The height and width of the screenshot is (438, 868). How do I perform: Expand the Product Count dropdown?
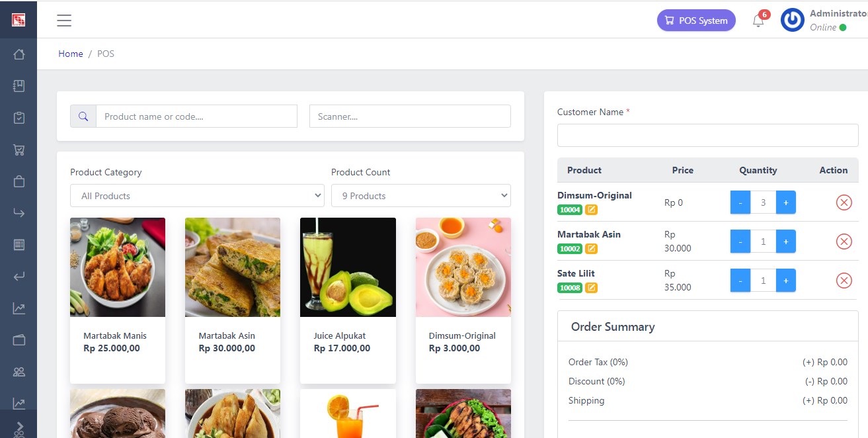click(x=420, y=196)
